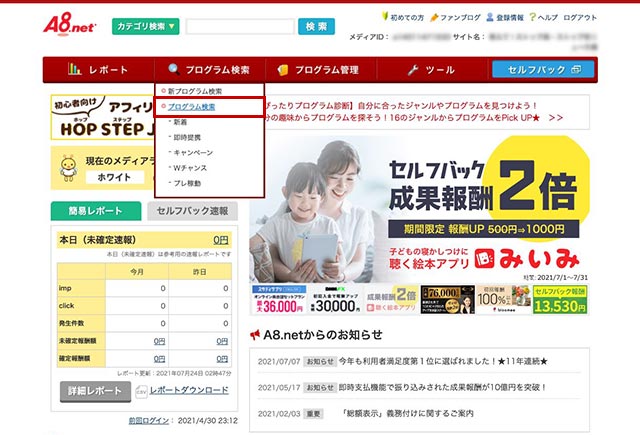Choose Wチャンス from the submenu

(190, 168)
